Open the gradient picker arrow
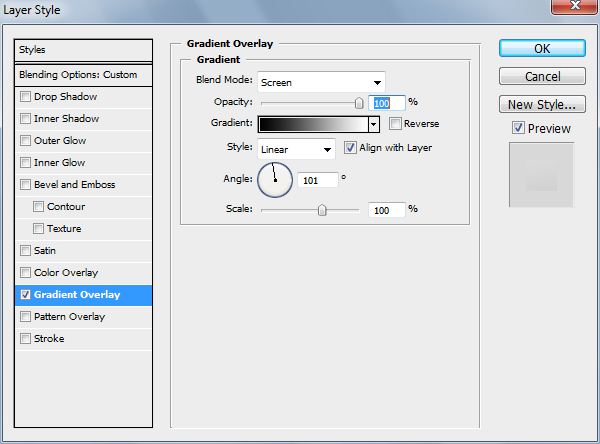The height and width of the screenshot is (444, 600). [373, 124]
